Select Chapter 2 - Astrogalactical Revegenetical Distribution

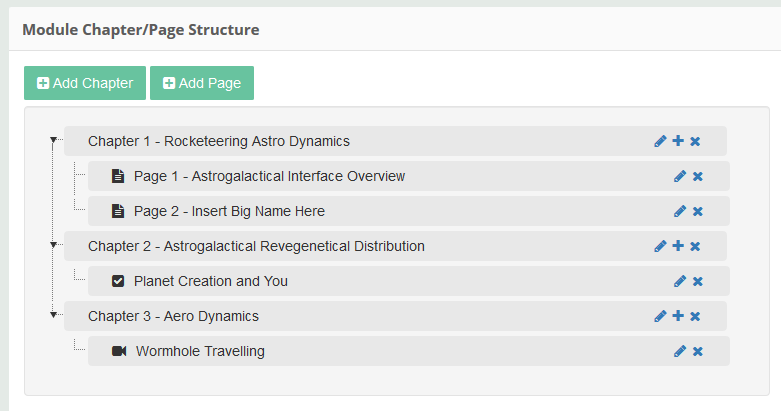395,246
